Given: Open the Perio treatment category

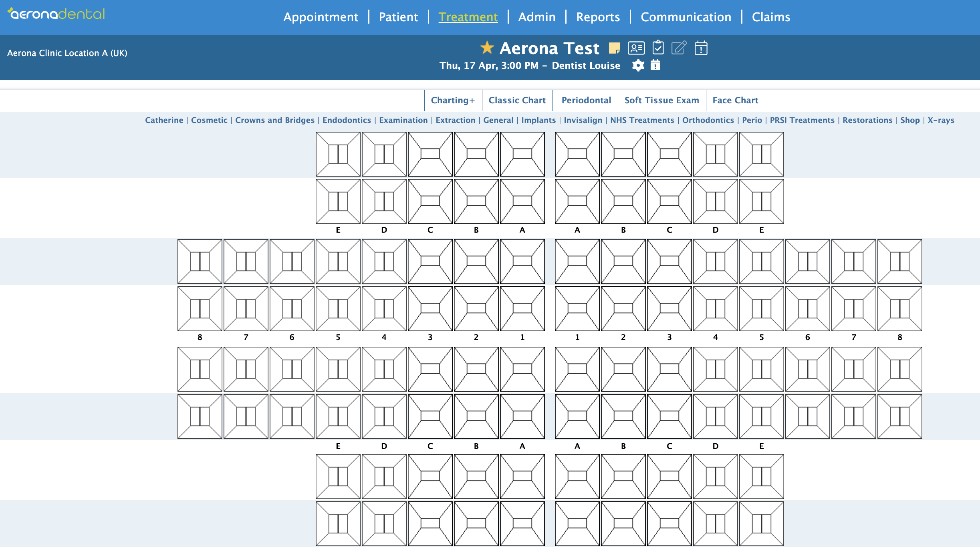Looking at the screenshot, I should (752, 120).
